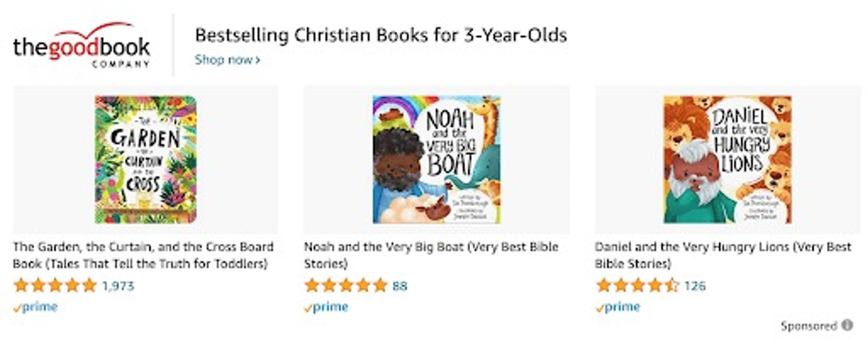This screenshot has height=351, width=868.
Task: Click Prime badge under Daniel book
Action: click(x=618, y=307)
